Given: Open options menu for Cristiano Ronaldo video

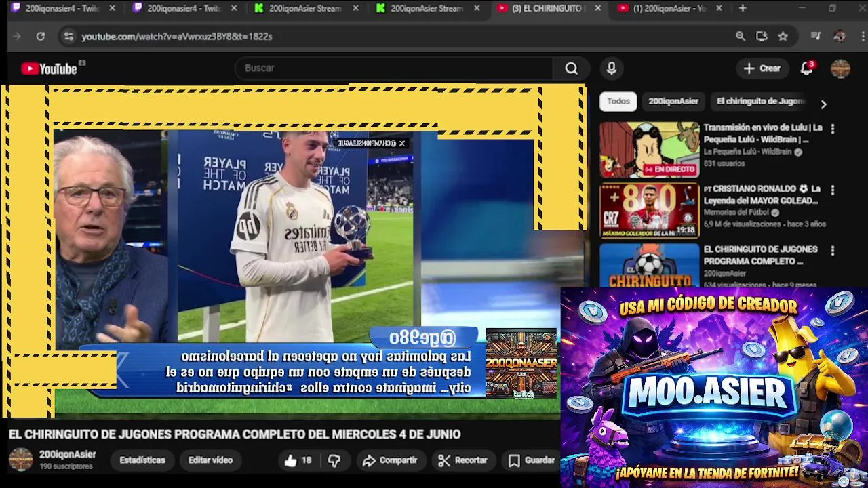Looking at the screenshot, I should point(833,190).
